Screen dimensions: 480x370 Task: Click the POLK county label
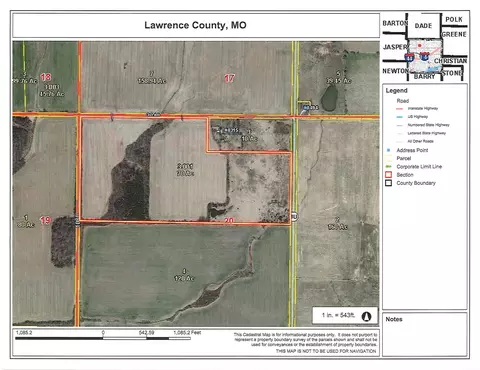454,19
